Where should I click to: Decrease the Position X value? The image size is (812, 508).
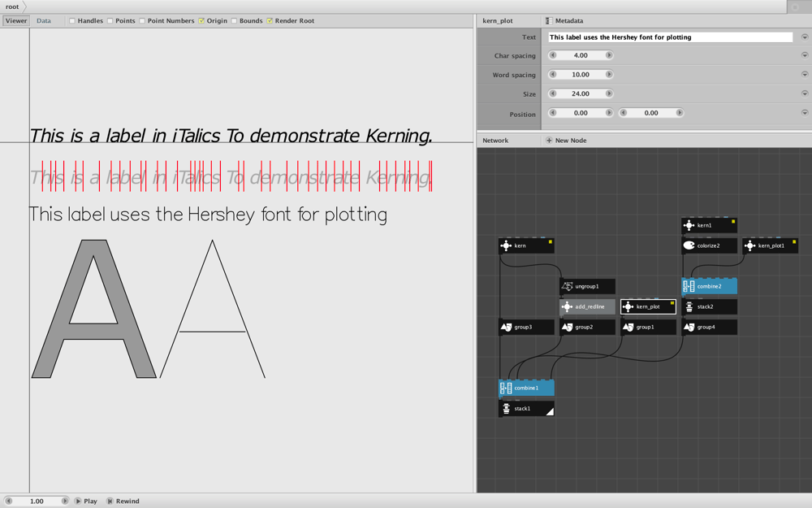click(x=552, y=113)
